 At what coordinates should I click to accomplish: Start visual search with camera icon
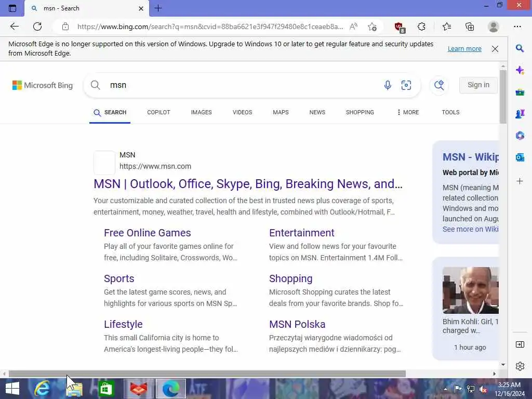[406, 85]
